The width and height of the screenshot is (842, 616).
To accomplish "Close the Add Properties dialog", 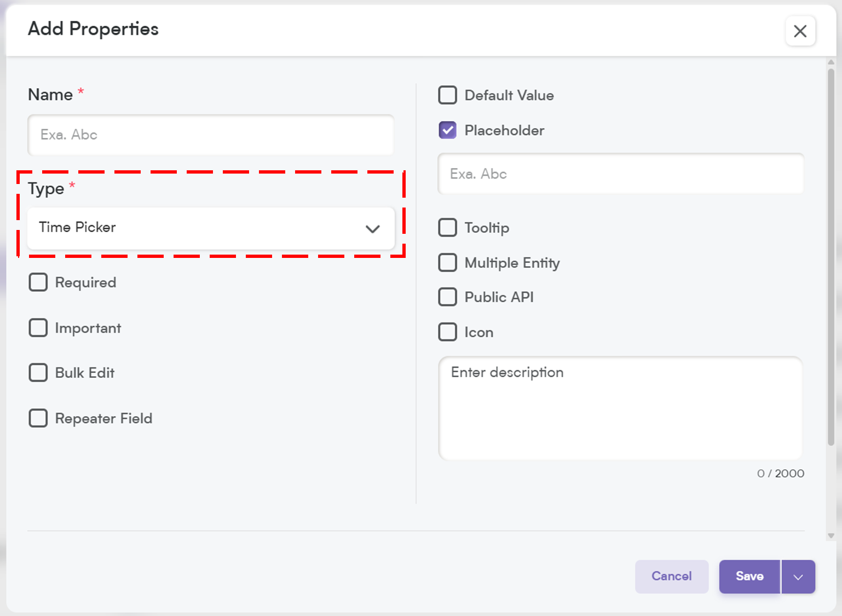I will click(x=800, y=31).
